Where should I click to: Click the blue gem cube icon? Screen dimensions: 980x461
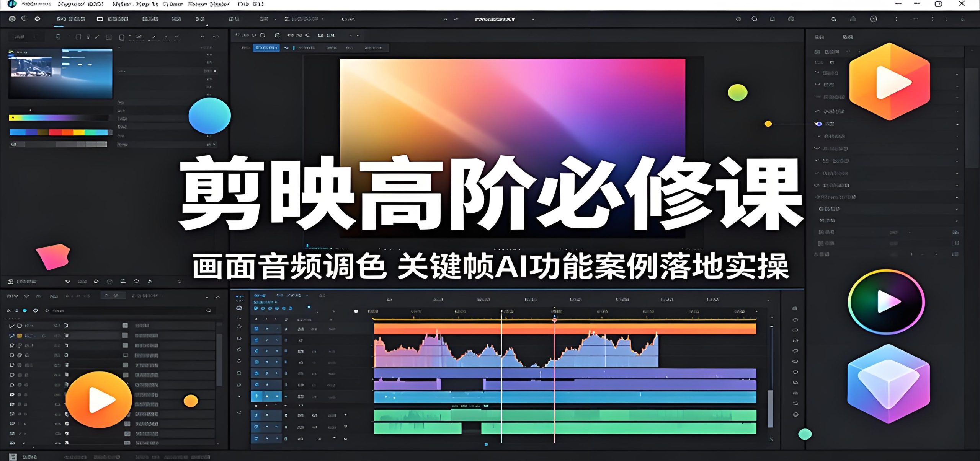(889, 384)
